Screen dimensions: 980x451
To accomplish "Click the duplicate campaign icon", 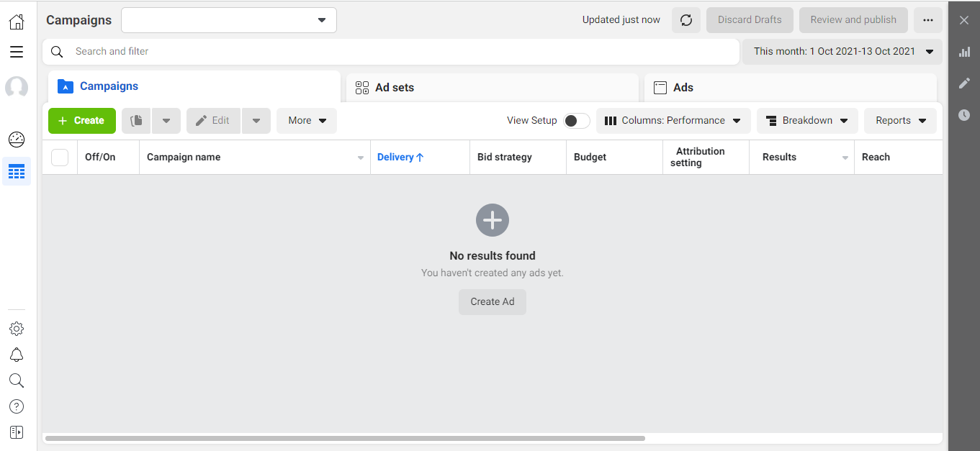I will 136,121.
